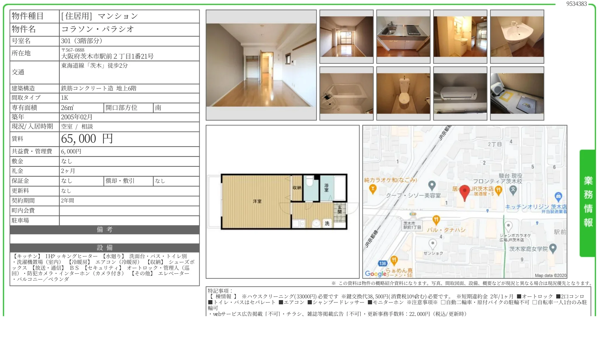View the toilet photo
600x364 pixels.
point(403,93)
